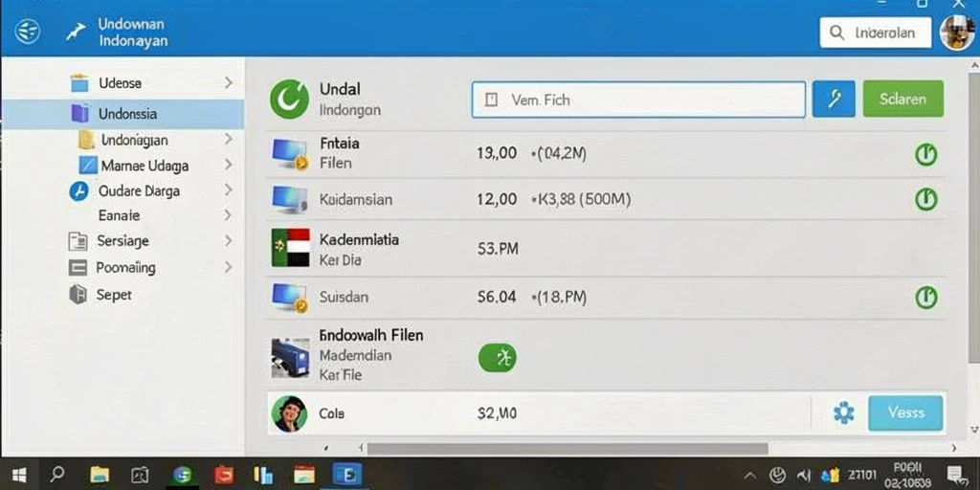Open the gear settings icon beside Vesss
This screenshot has width=980, height=490.
[x=844, y=412]
